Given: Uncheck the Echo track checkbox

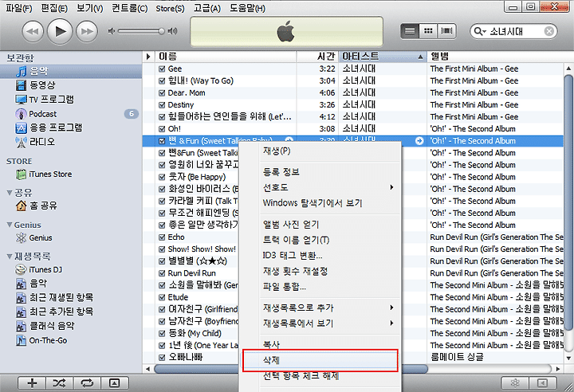Looking at the screenshot, I should 162,237.
